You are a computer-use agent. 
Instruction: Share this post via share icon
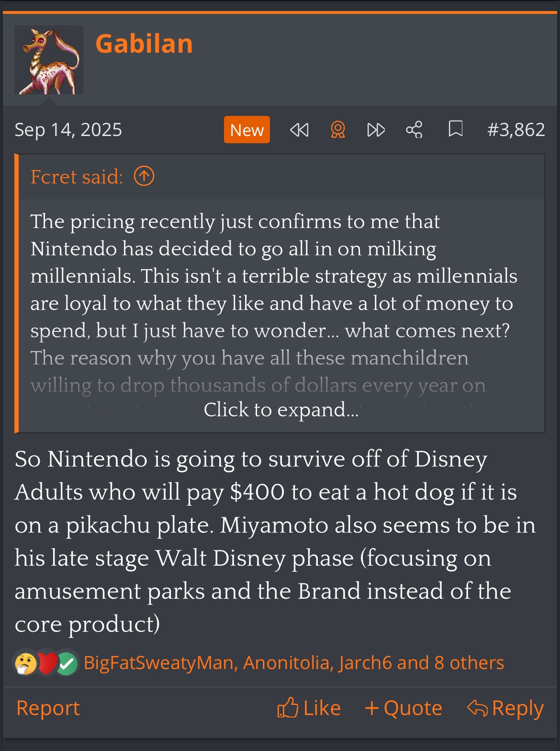[414, 130]
